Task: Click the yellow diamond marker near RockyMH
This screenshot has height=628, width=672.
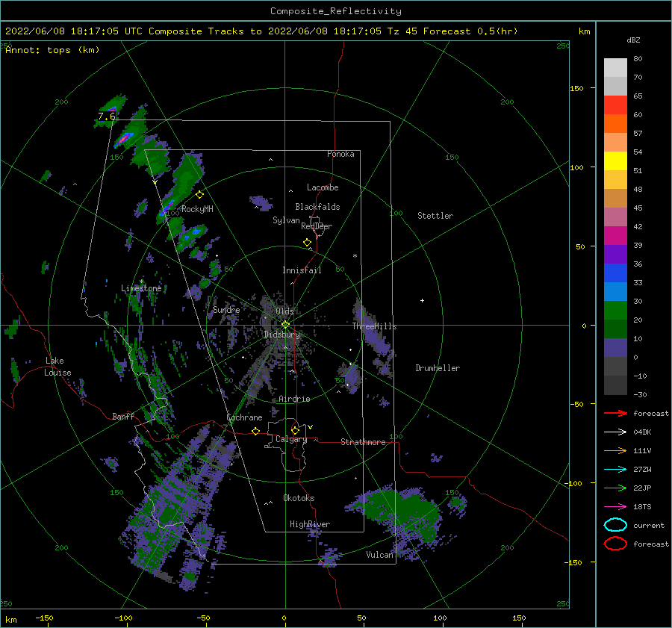Action: coord(199,195)
